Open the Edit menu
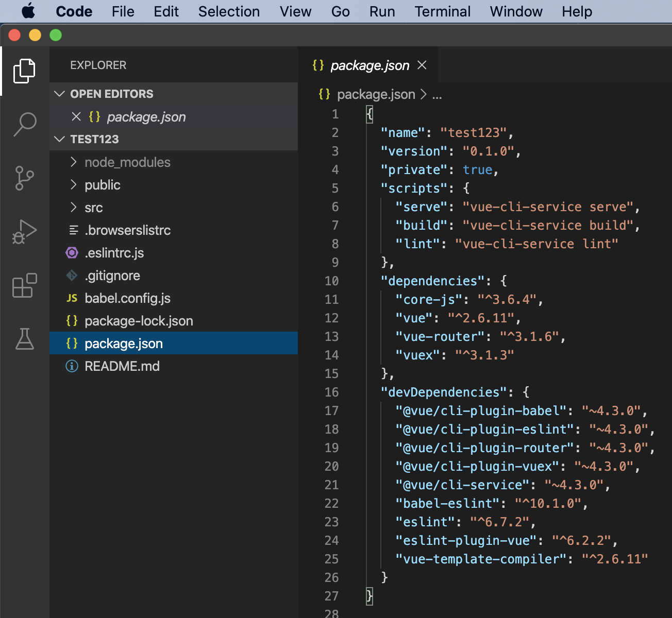The height and width of the screenshot is (618, 672). [x=166, y=11]
